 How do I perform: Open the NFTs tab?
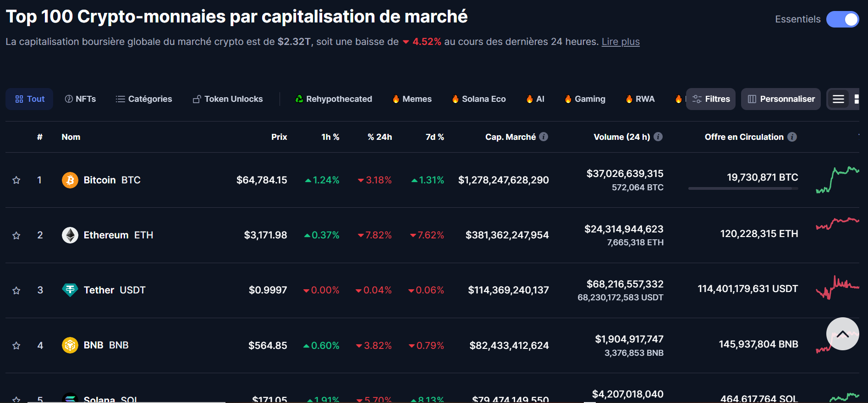(80, 99)
